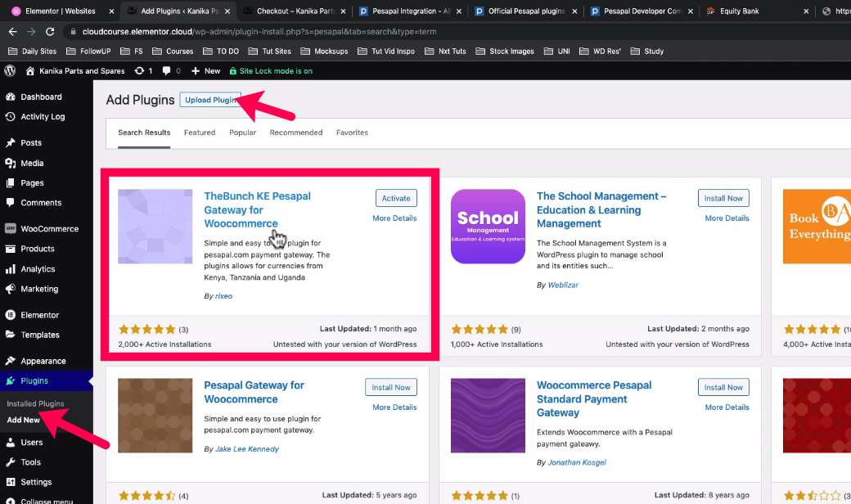Image resolution: width=851 pixels, height=504 pixels.
Task: Select Add New plugins submenu
Action: point(24,420)
